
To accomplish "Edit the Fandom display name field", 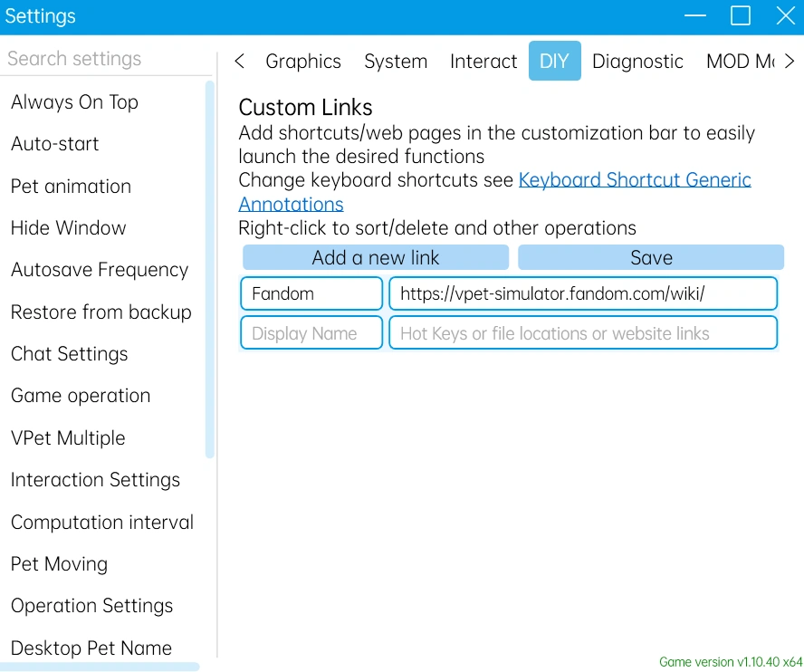I will pyautogui.click(x=311, y=293).
